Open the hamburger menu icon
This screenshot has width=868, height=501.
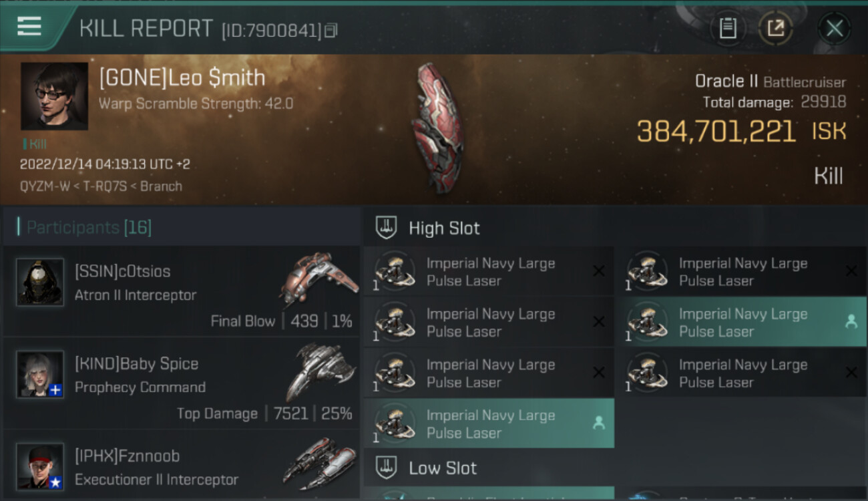(29, 27)
